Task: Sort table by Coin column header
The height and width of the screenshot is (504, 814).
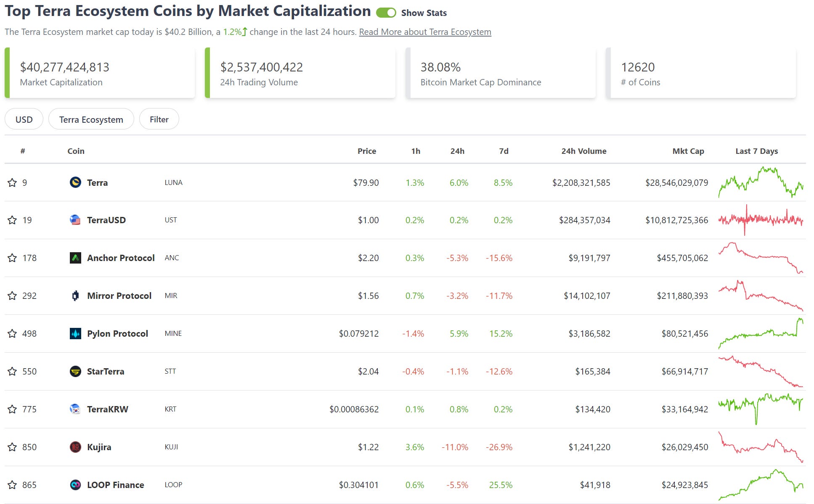Action: coord(76,151)
